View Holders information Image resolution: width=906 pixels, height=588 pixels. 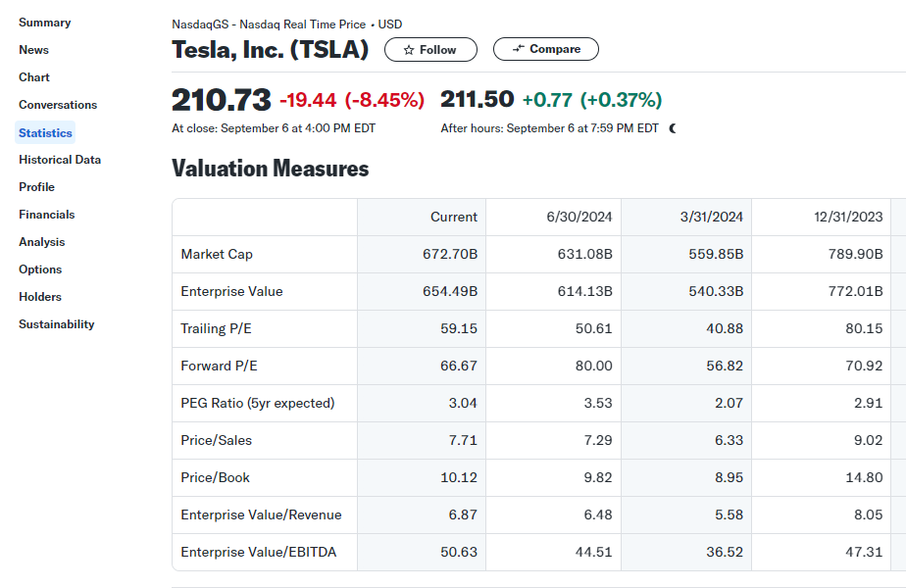tap(38, 296)
